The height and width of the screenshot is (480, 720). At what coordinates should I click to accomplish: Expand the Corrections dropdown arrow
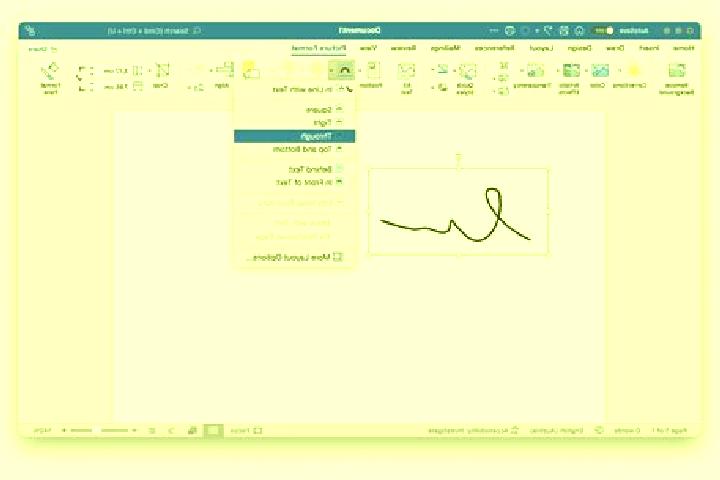point(620,71)
